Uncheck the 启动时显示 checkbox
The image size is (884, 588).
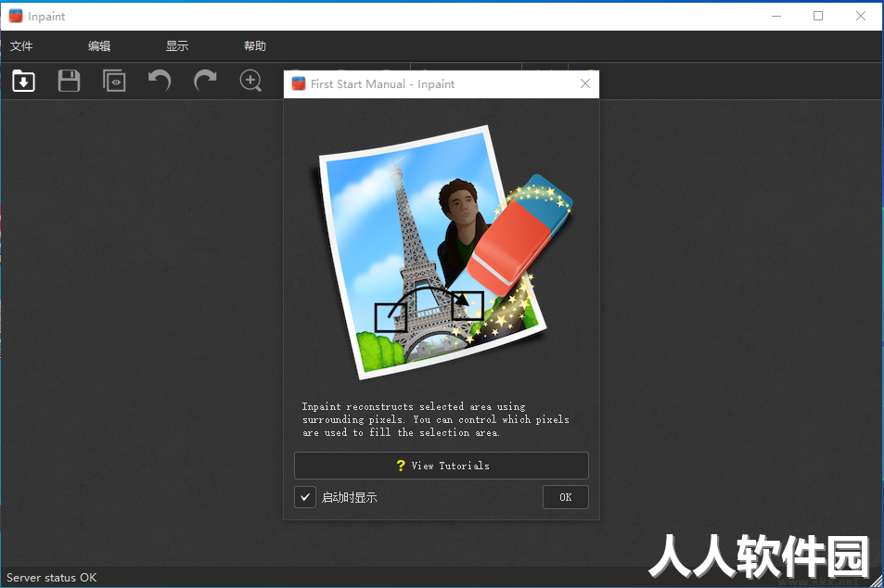305,497
